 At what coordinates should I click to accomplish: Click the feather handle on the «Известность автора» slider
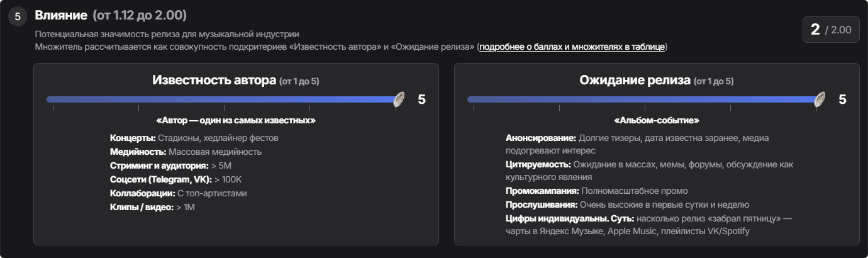pos(398,99)
